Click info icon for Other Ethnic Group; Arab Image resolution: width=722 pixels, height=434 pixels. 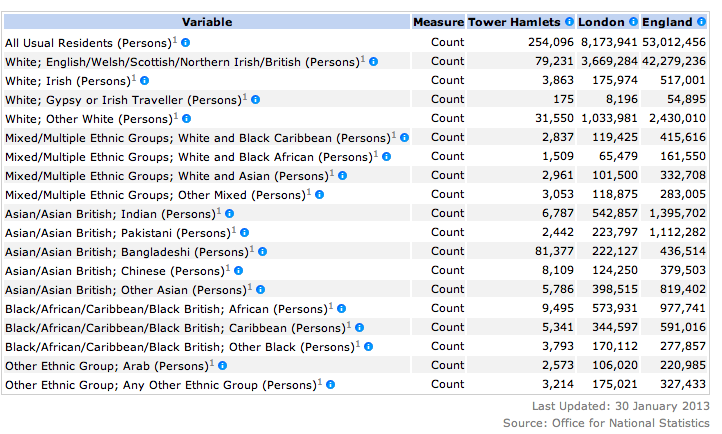pos(224,365)
